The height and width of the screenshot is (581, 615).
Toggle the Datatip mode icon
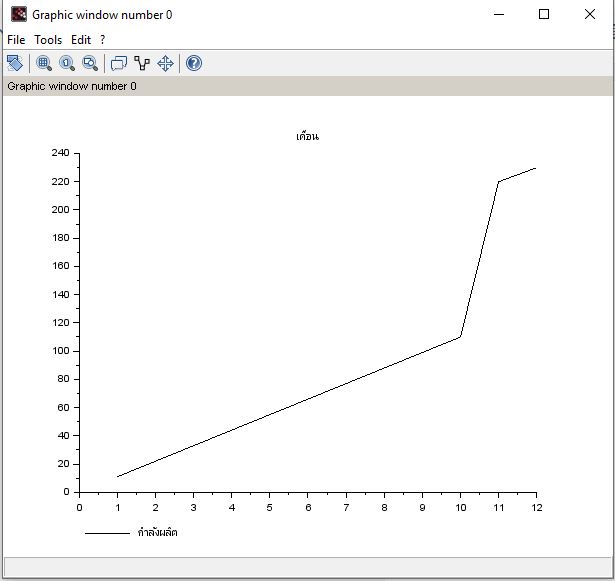[x=119, y=63]
